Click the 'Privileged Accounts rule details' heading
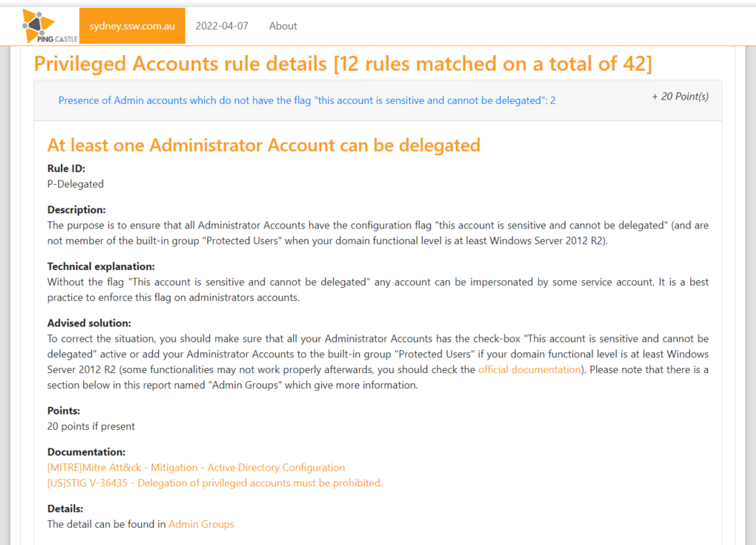This screenshot has height=545, width=756. tap(343, 64)
